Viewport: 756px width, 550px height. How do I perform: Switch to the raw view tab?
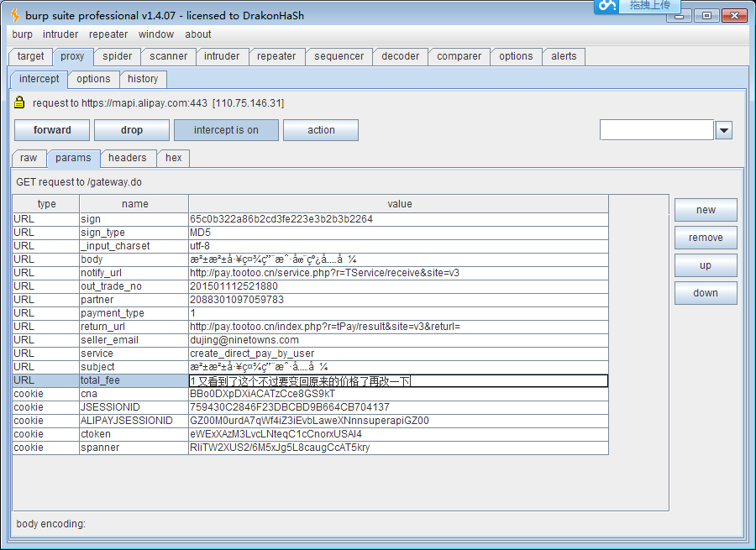coord(29,158)
